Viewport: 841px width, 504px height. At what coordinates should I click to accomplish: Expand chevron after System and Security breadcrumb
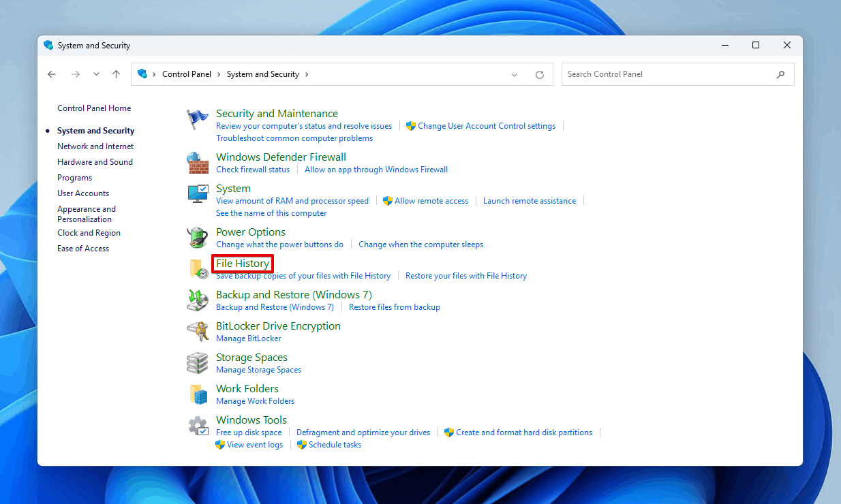point(307,74)
